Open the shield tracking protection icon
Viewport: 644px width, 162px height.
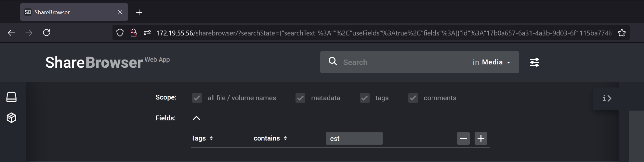[x=120, y=33]
